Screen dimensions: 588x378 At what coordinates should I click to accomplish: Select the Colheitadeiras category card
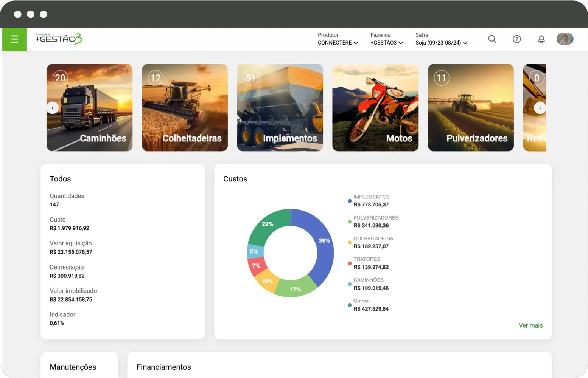(x=185, y=108)
